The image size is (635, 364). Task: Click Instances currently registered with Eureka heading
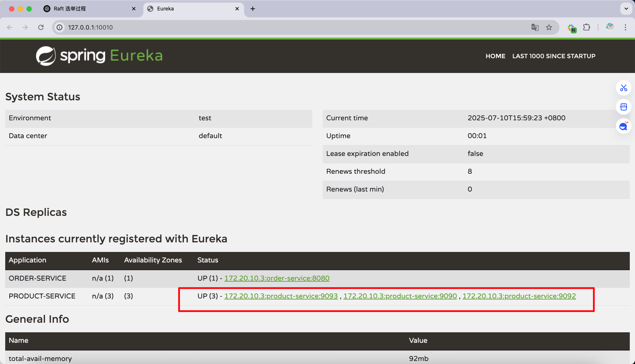116,239
